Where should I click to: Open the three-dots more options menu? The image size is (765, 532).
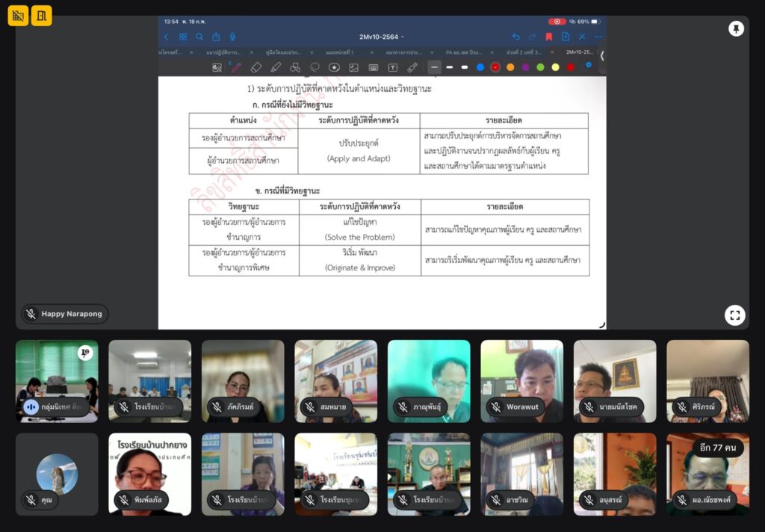[x=598, y=37]
